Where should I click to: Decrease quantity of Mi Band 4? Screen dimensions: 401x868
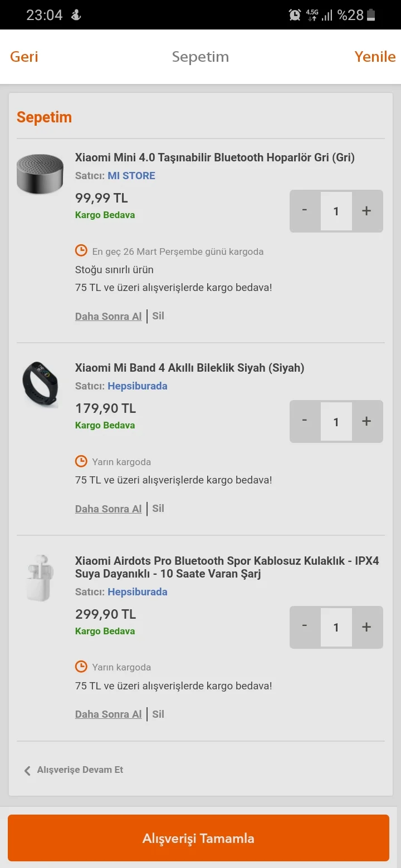[305, 421]
